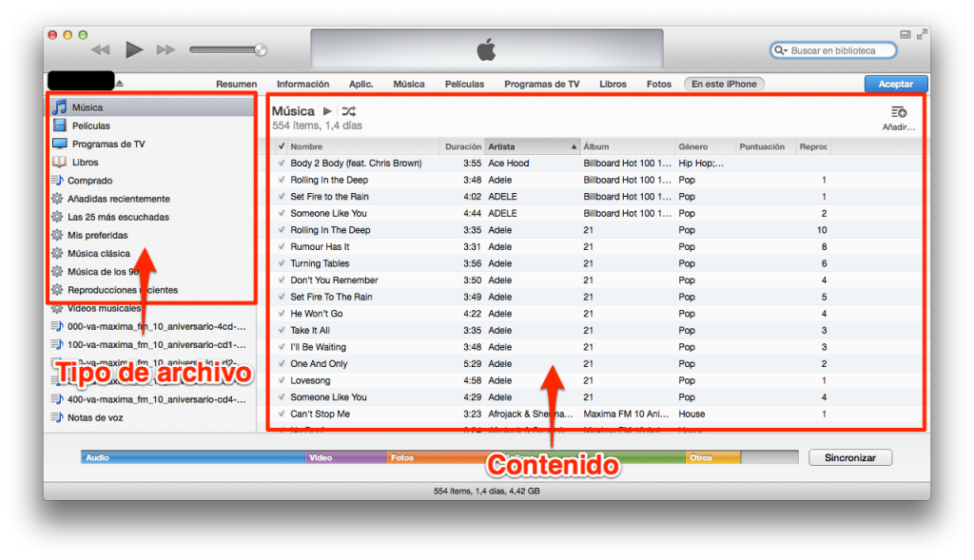The height and width of the screenshot is (560, 974).
Task: Open the Información tab
Action: [x=303, y=84]
